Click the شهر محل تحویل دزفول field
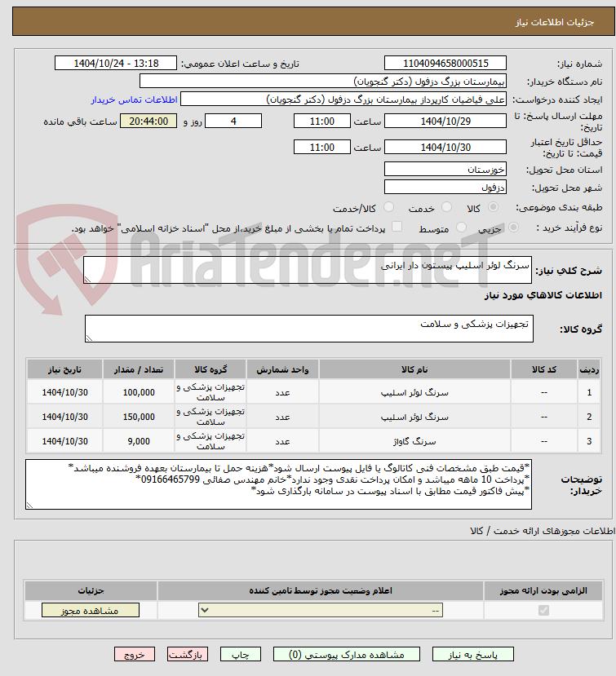The image size is (616, 676). (445, 187)
